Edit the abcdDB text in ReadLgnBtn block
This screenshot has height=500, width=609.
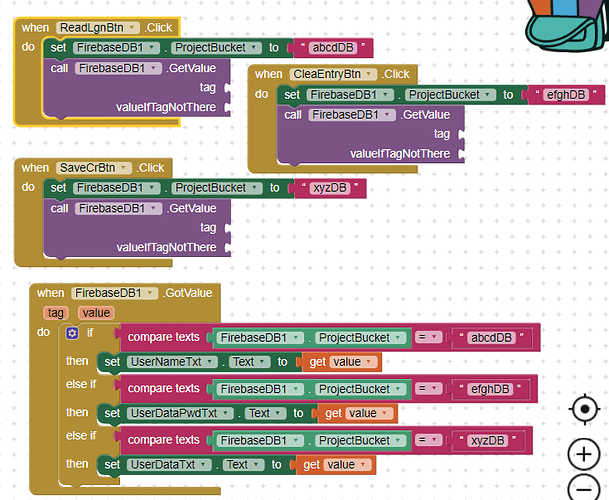click(333, 48)
